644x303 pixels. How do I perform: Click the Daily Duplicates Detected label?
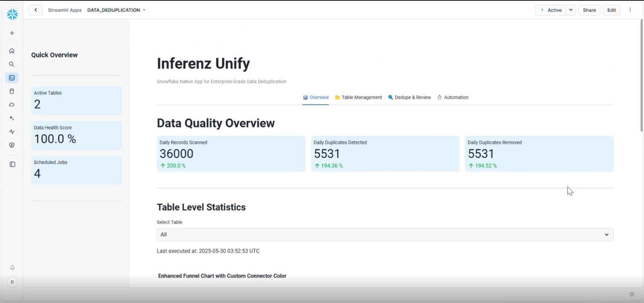click(340, 143)
